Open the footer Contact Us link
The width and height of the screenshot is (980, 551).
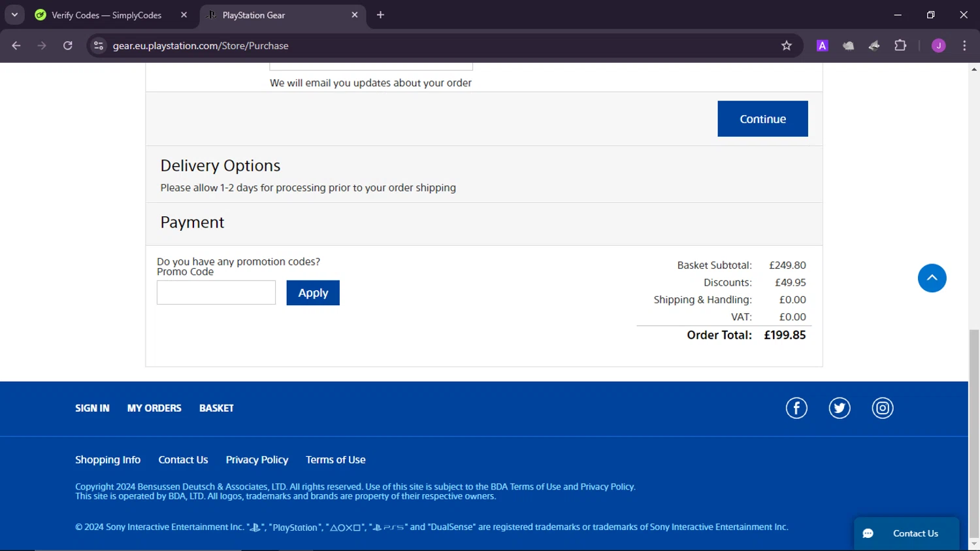click(183, 460)
